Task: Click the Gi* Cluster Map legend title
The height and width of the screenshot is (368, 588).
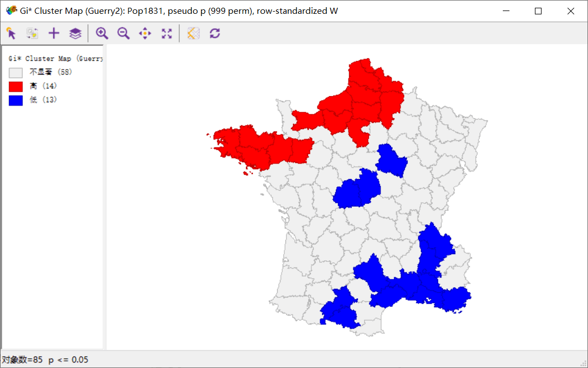Action: pos(55,59)
